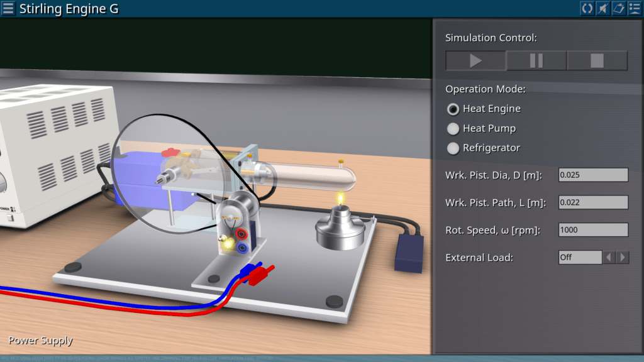Click the reset/refresh simulation icon

pos(587,8)
